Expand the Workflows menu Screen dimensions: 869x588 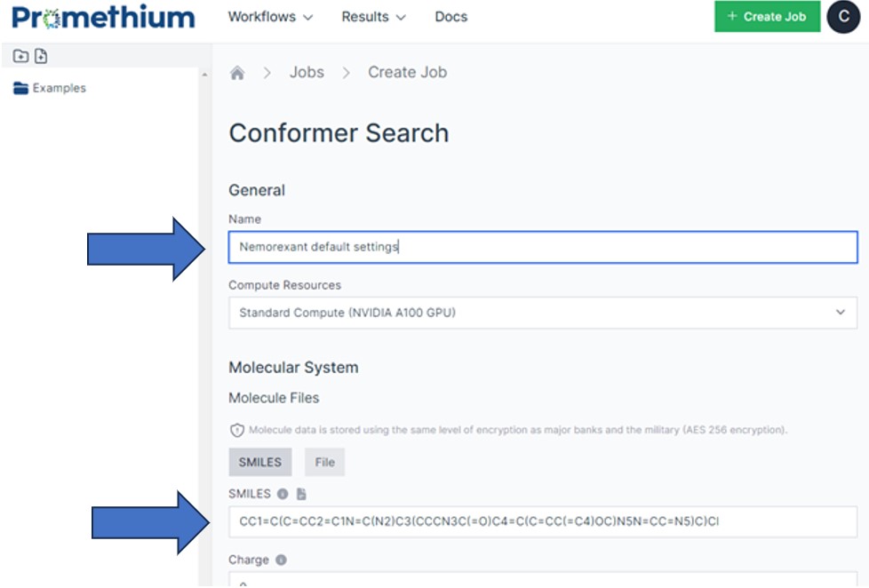(x=270, y=17)
